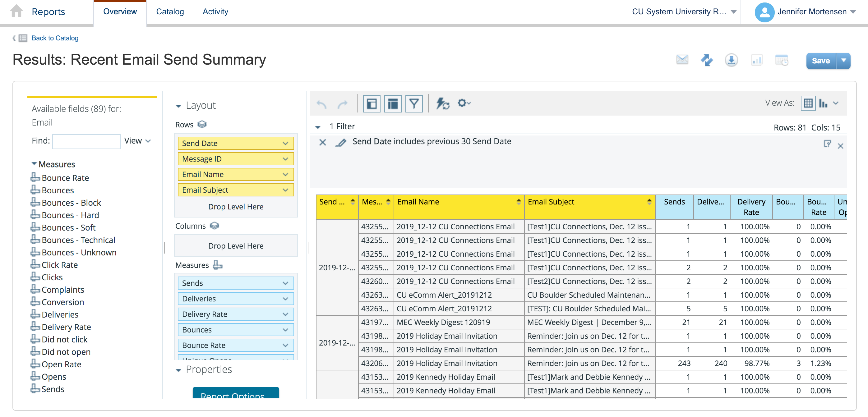Expand the Bounce Rate measure dropdown
Image resolution: width=868 pixels, height=417 pixels.
(285, 345)
